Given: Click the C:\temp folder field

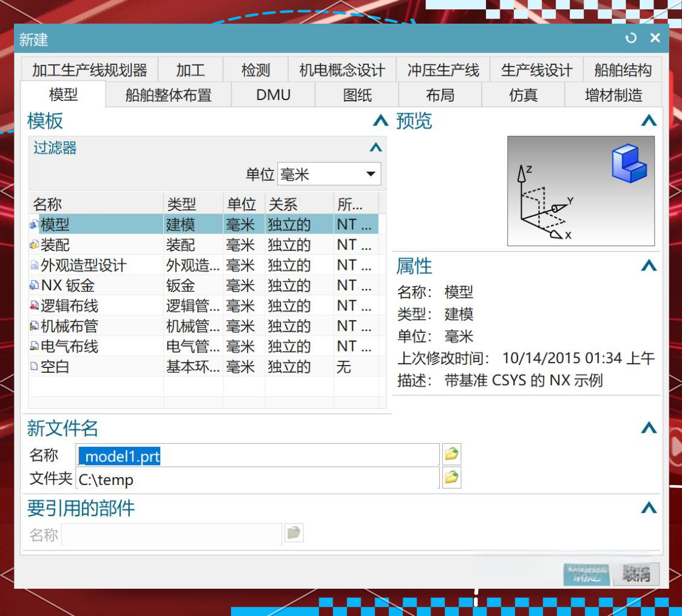Looking at the screenshot, I should pos(257,479).
